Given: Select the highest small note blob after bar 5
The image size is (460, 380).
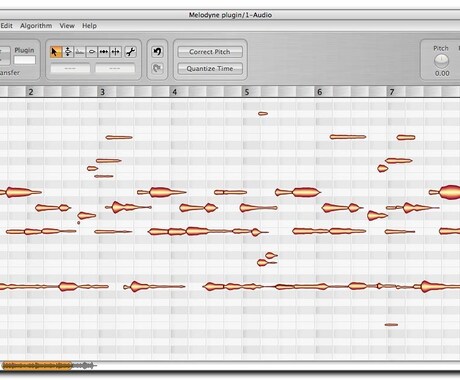Looking at the screenshot, I should point(263,114).
